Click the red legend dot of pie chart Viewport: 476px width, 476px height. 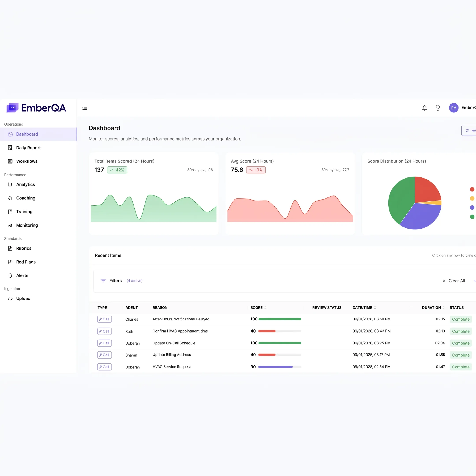(472, 189)
